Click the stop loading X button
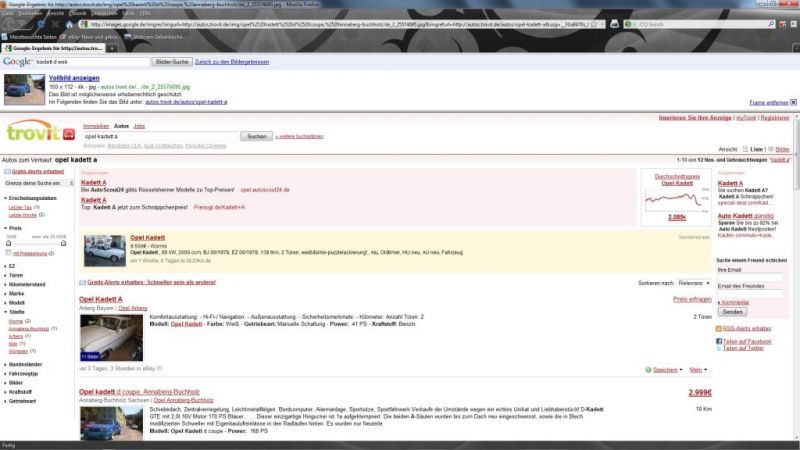 [x=55, y=24]
